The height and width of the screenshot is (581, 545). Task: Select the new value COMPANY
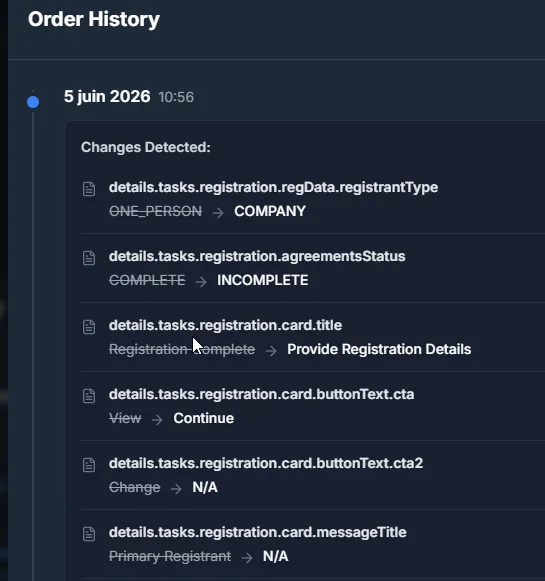tap(270, 211)
